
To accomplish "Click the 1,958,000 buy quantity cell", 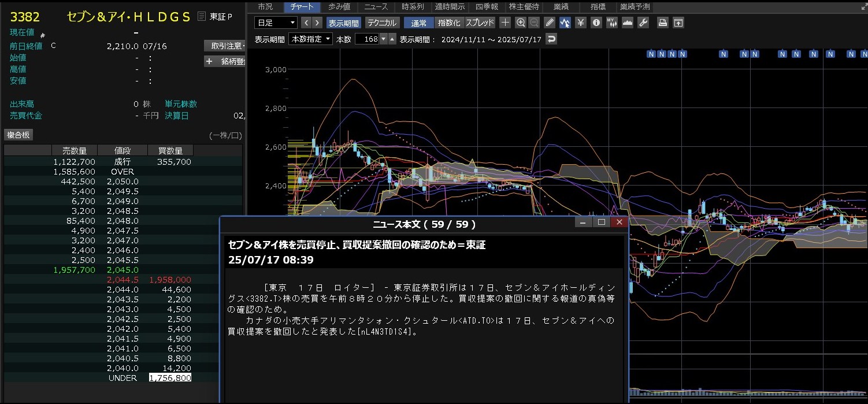I will coord(170,280).
